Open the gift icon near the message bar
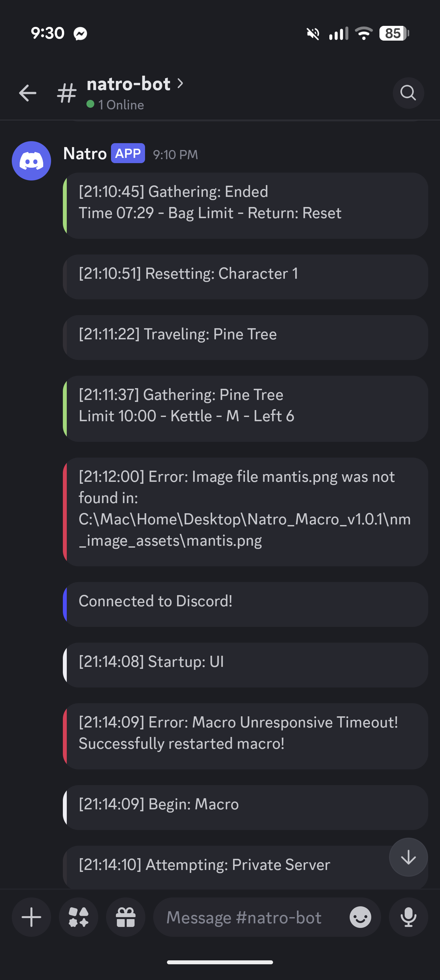Screen dimensions: 440x980 click(125, 917)
